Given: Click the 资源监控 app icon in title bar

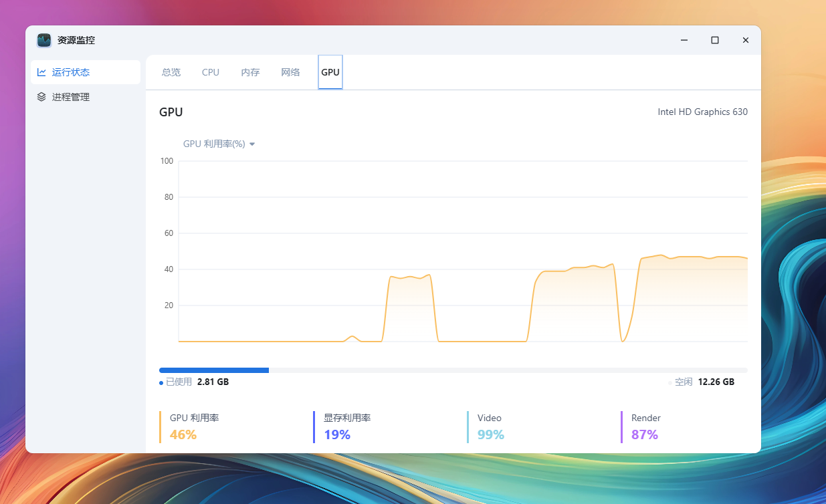Looking at the screenshot, I should tap(44, 40).
